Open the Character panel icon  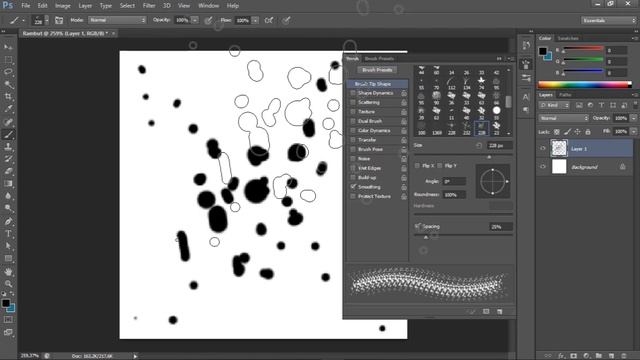coord(526,97)
